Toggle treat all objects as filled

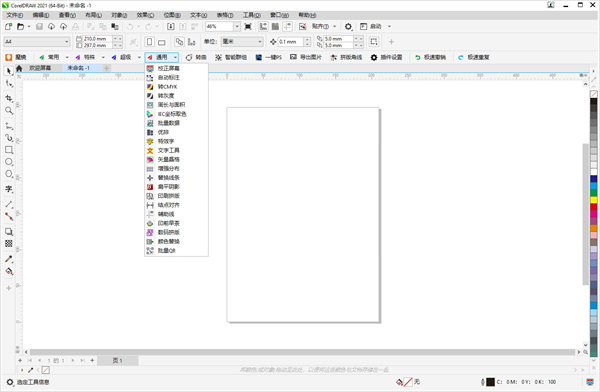(374, 42)
